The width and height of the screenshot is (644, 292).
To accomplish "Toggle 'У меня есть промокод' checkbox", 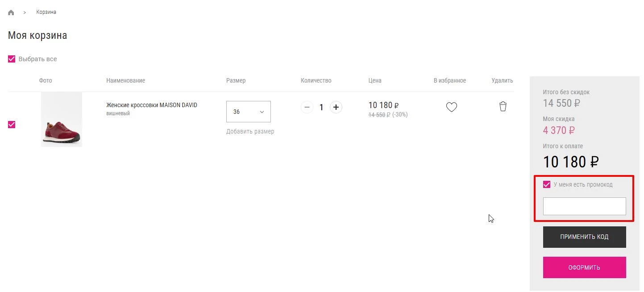I will pos(547,184).
